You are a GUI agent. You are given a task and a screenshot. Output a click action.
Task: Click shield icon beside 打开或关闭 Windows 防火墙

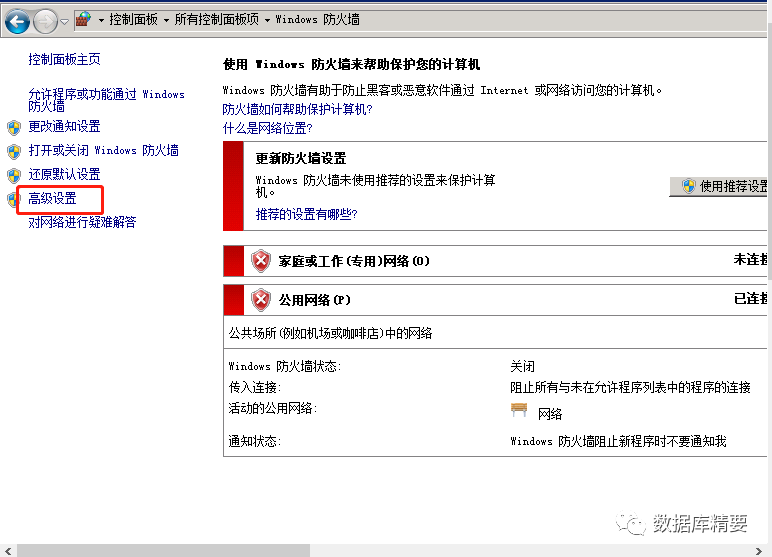(14, 151)
